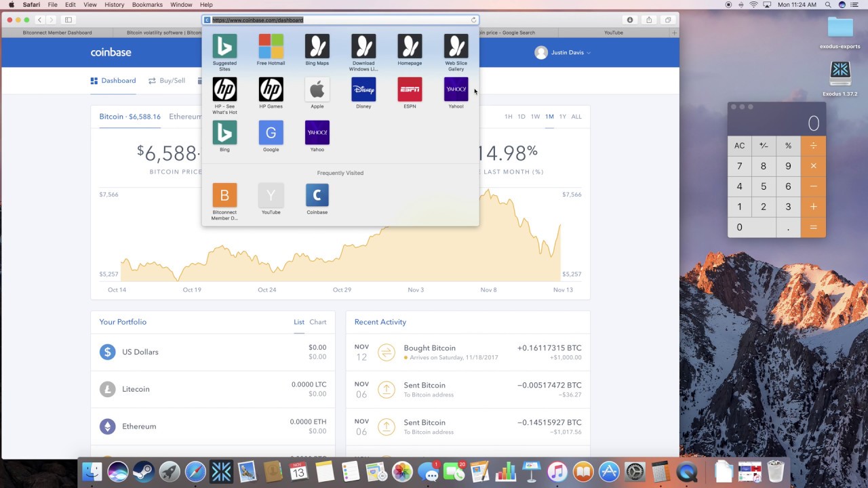Click the Safari share toolbar button
This screenshot has width=868, height=488.
(649, 20)
